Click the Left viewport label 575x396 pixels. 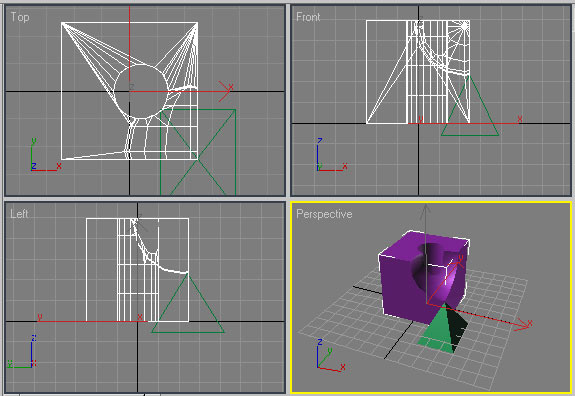tap(19, 214)
